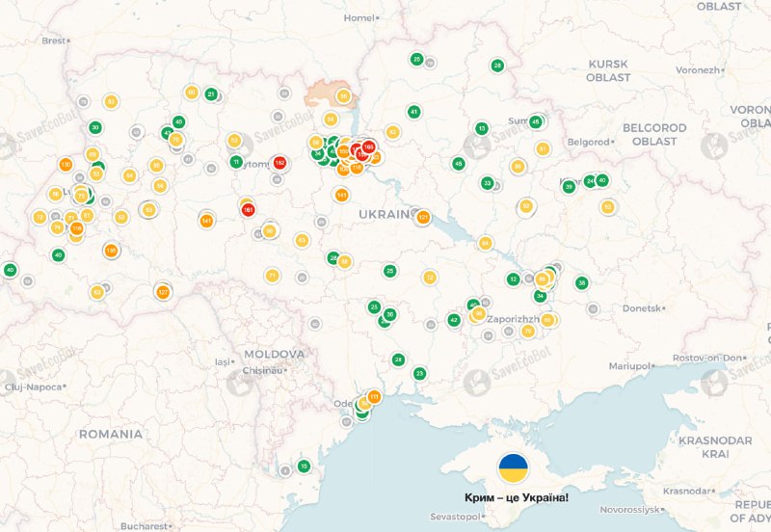Screen dimensions: 771x532
Task: Select the orange 121 marker beside Ukraine label
Action: point(423,217)
